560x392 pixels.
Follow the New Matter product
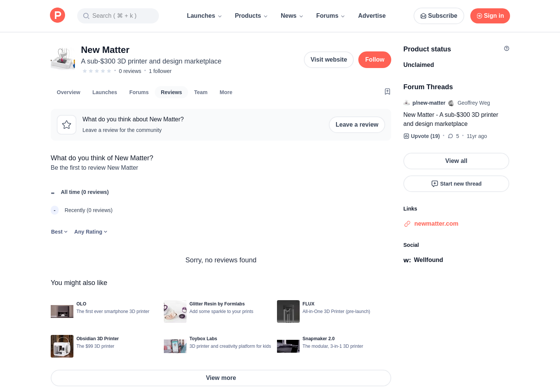(374, 60)
